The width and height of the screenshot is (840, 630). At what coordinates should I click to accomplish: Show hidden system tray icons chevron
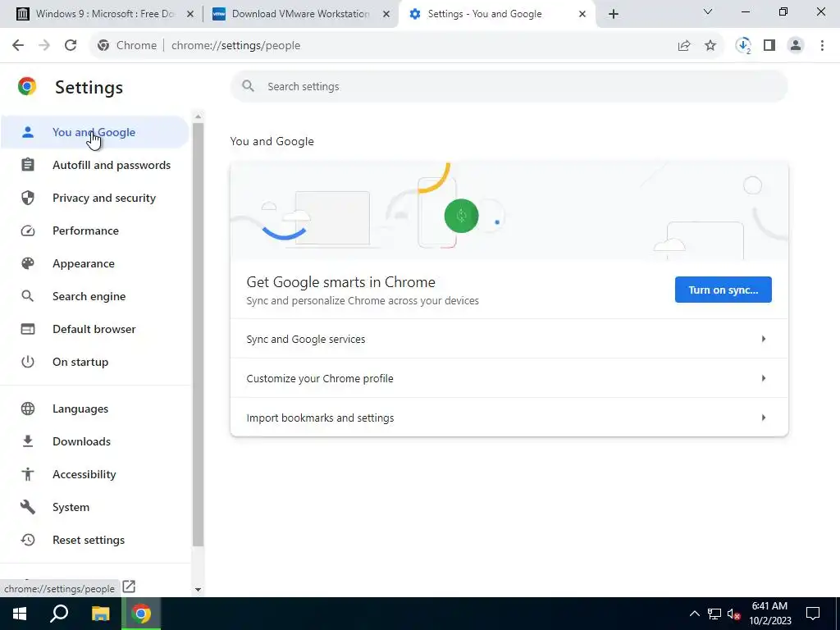[694, 614]
